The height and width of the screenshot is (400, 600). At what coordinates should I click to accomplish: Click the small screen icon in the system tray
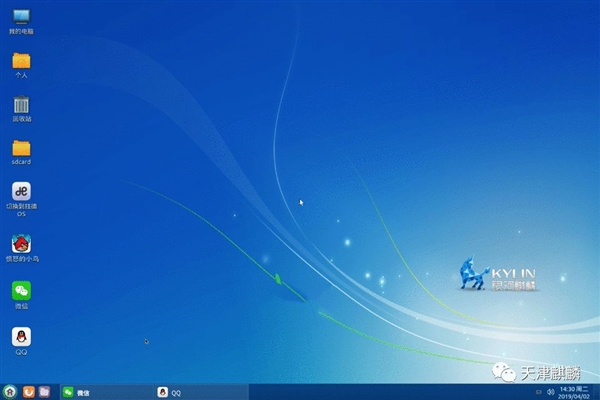point(539,392)
